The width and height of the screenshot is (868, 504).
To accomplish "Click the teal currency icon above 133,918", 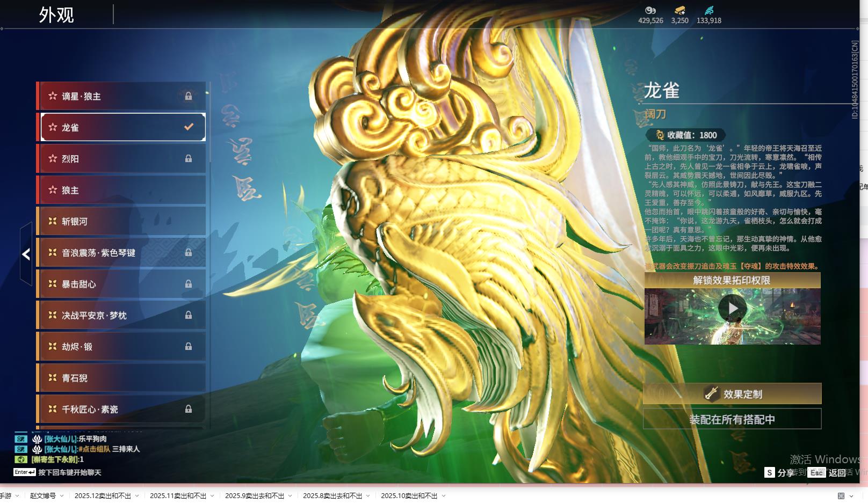I will coord(709,10).
